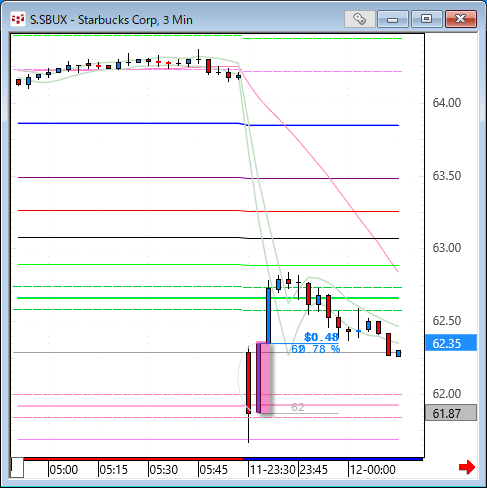The height and width of the screenshot is (488, 487).
Task: Click the gray 61.87 price marker
Action: point(451,413)
